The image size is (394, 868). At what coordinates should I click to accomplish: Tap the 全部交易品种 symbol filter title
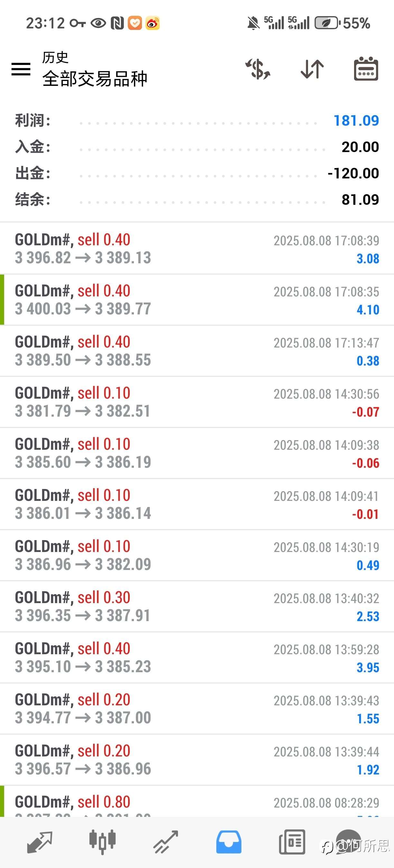95,78
